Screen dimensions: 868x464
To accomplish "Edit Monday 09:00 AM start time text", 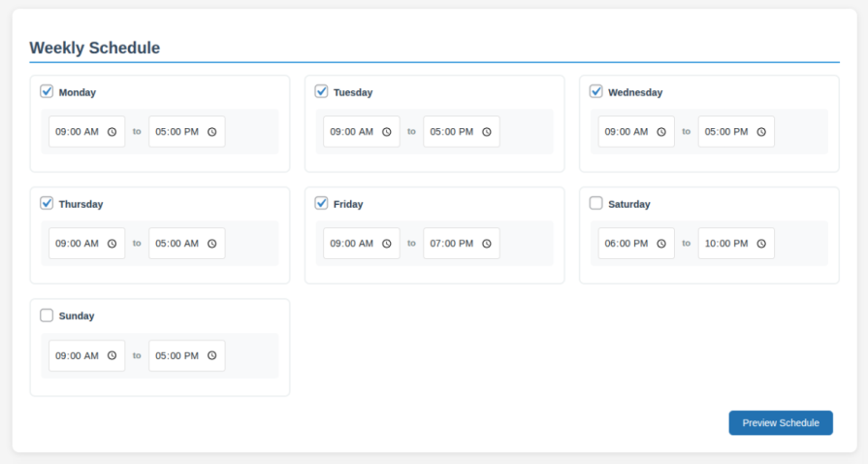I will tap(77, 132).
